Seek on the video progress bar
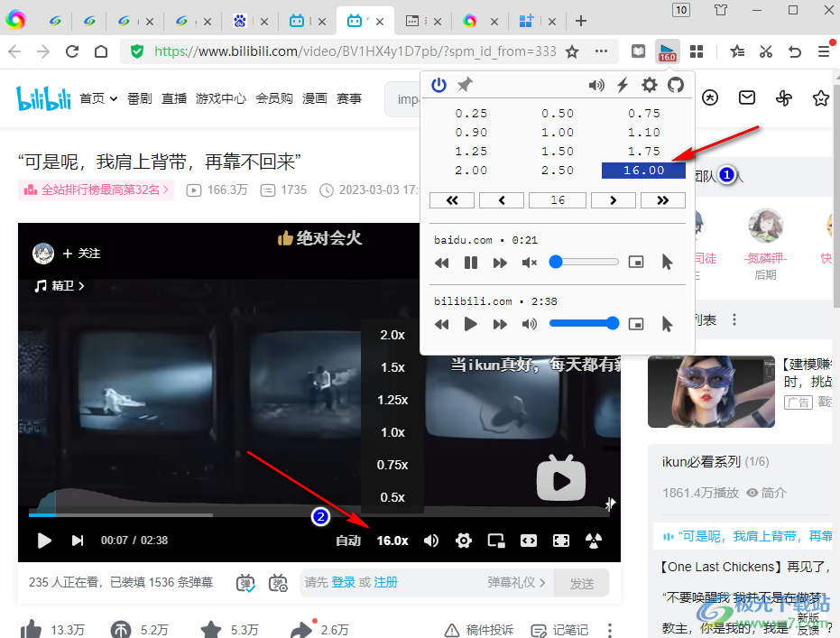This screenshot has height=638, width=840. (x=319, y=514)
